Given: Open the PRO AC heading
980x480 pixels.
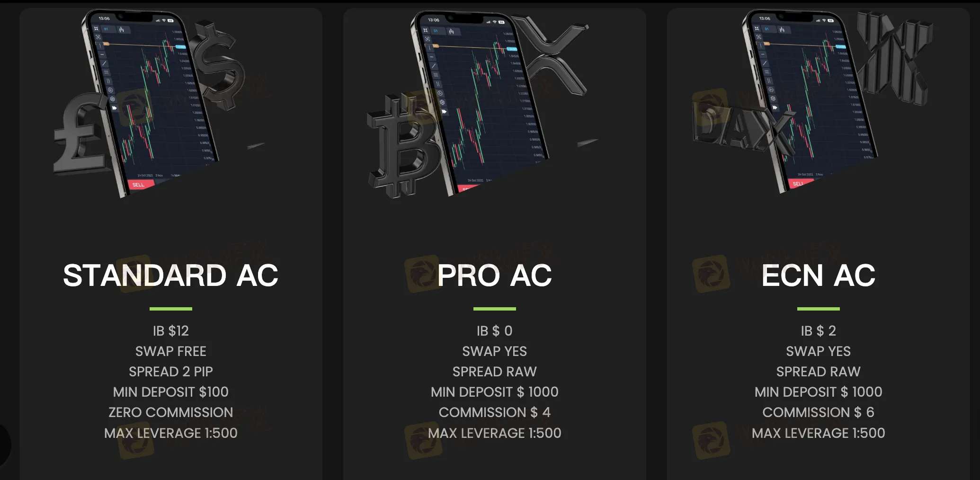Looking at the screenshot, I should [495, 276].
